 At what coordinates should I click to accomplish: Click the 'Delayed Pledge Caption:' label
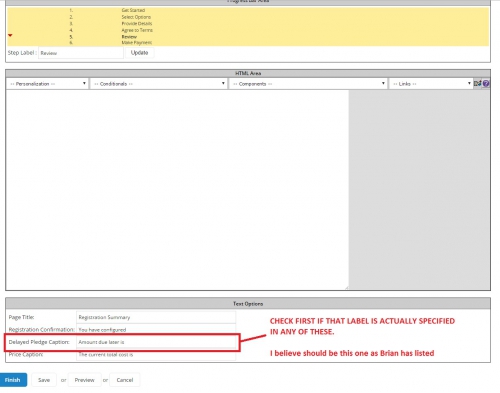[39, 342]
